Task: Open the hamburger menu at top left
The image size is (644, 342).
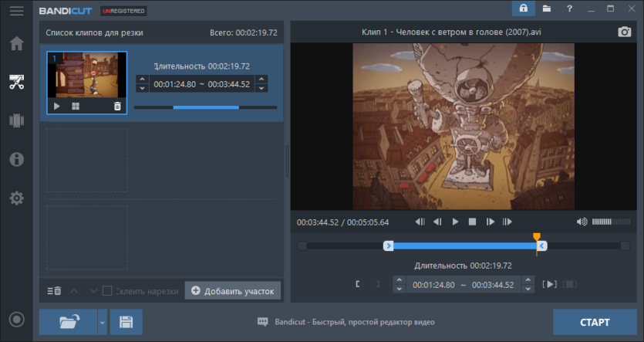Action: click(x=16, y=11)
